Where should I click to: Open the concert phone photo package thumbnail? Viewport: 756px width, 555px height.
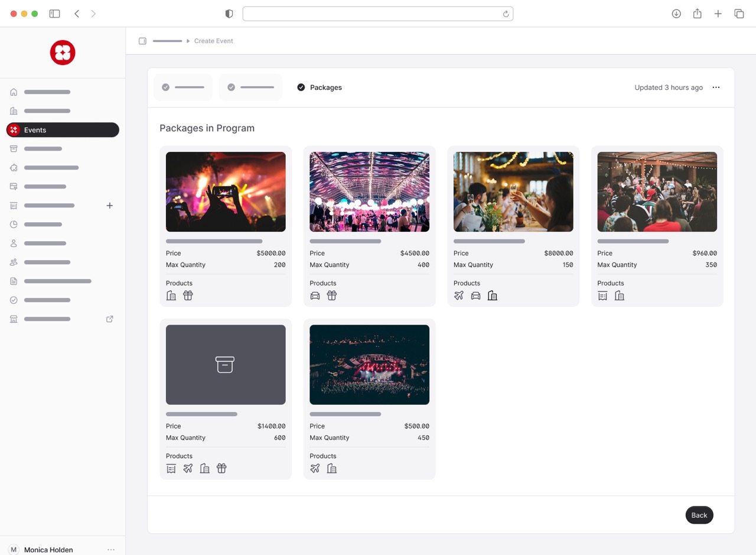[x=226, y=192]
